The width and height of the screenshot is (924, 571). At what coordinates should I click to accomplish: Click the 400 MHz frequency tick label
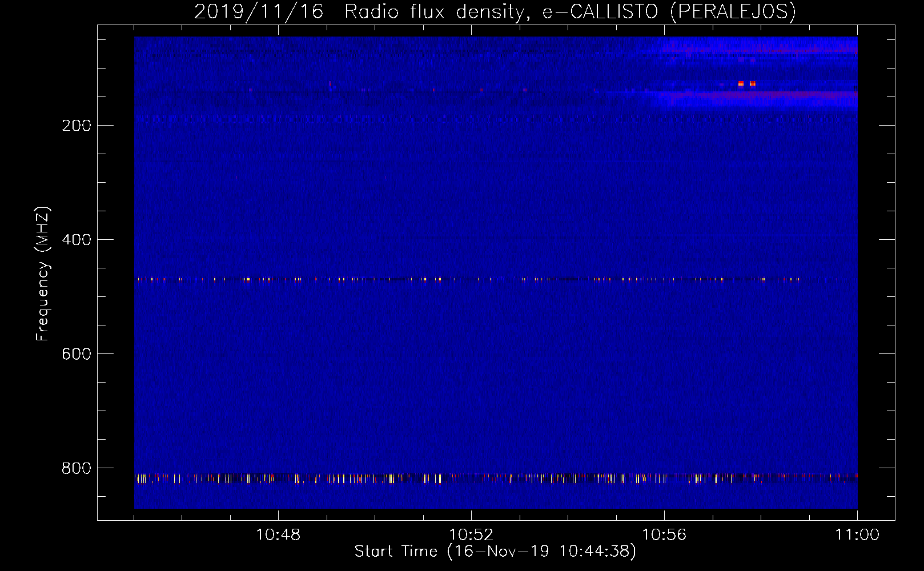click(x=77, y=240)
